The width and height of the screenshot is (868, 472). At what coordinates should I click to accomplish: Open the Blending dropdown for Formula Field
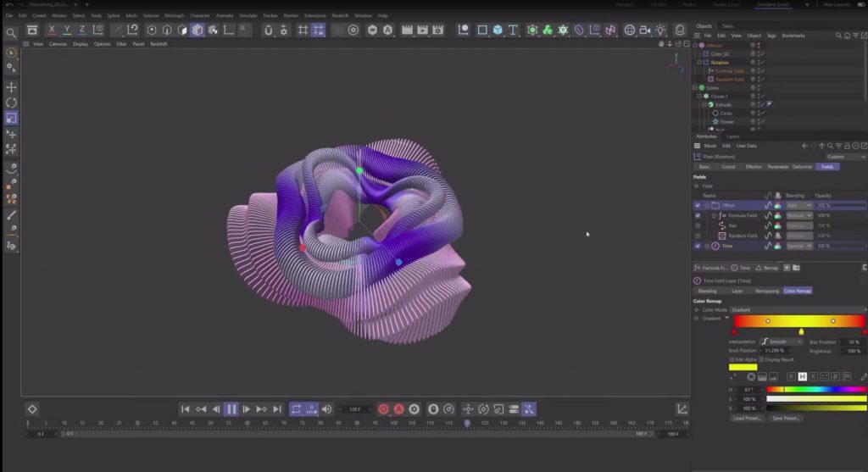798,215
